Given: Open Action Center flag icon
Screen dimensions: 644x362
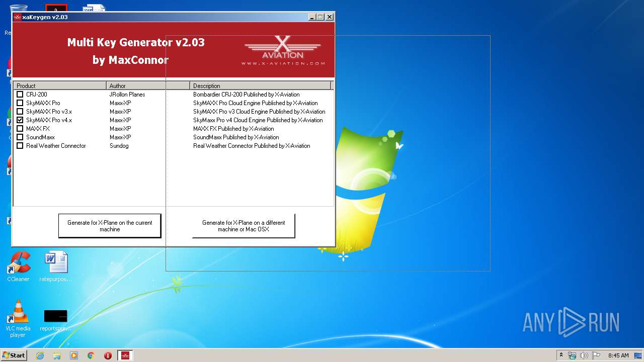Looking at the screenshot, I should [x=596, y=355].
